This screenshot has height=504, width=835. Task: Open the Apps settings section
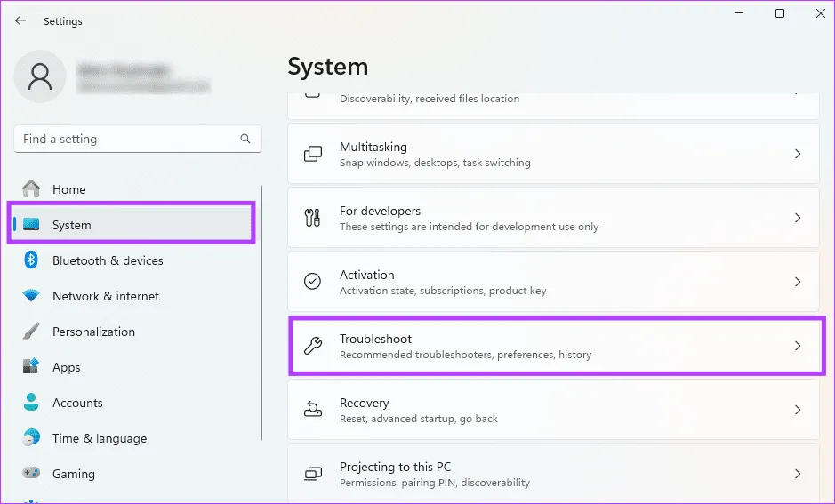(66, 367)
